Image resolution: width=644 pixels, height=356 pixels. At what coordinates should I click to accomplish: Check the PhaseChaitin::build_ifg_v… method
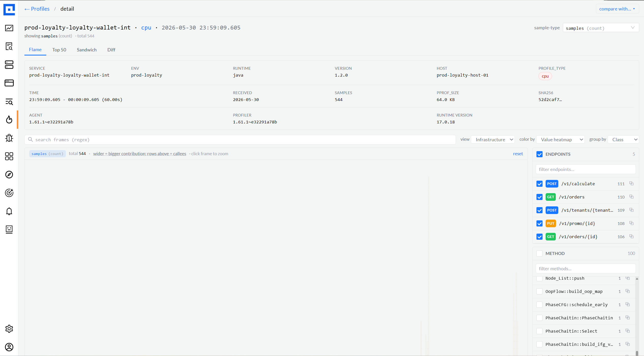point(540,344)
